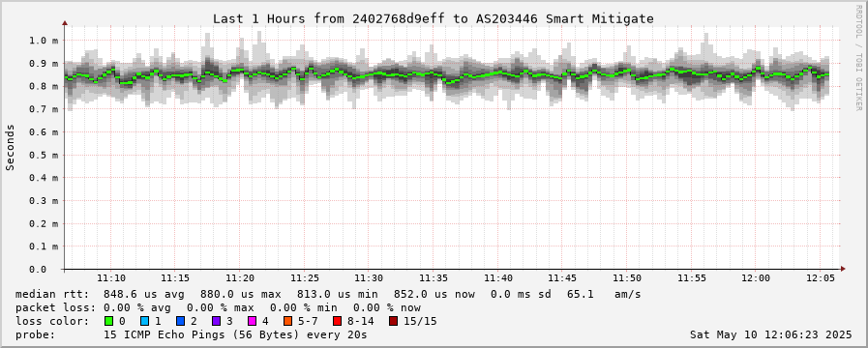The width and height of the screenshot is (868, 348).
Task: Click the "0.2 m" y-axis value
Action: [x=44, y=223]
